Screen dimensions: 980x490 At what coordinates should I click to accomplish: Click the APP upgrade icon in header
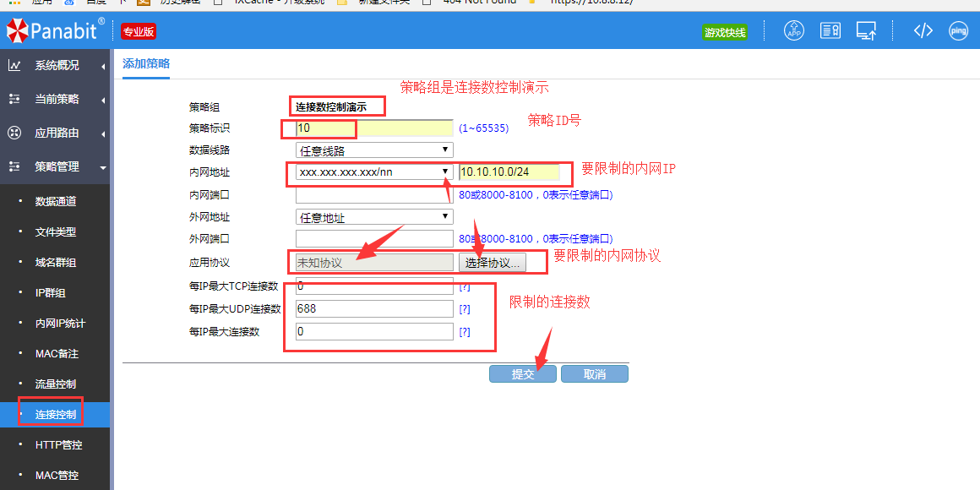(x=794, y=31)
